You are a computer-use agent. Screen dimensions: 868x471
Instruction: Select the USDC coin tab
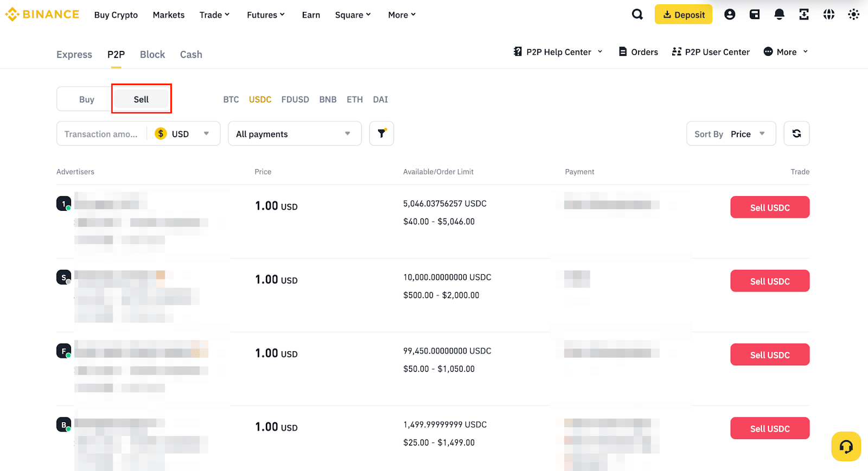tap(260, 99)
